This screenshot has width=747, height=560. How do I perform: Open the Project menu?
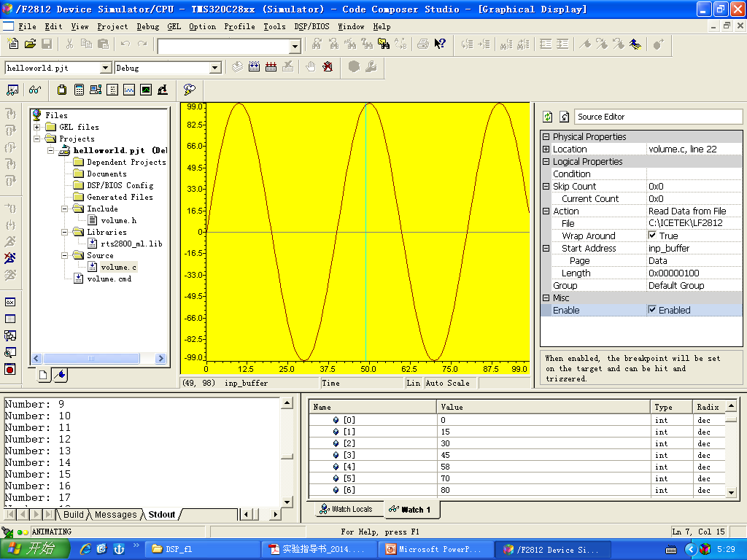click(x=112, y=27)
